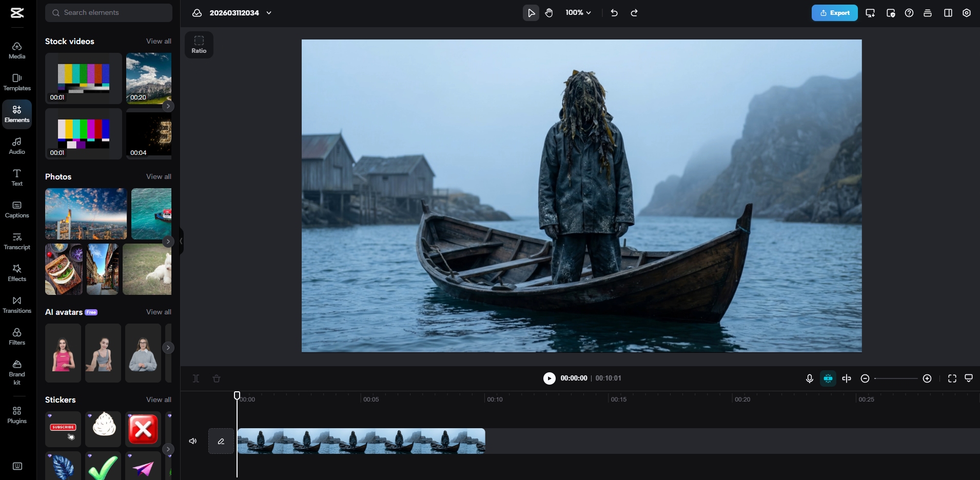980x480 pixels.
Task: Delete selected clip with trash icon
Action: (x=217, y=378)
